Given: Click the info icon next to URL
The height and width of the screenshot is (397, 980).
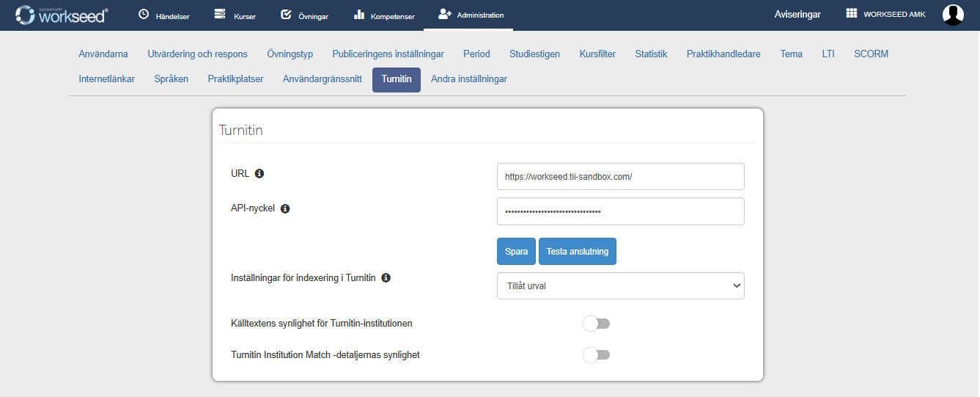Looking at the screenshot, I should (x=259, y=174).
